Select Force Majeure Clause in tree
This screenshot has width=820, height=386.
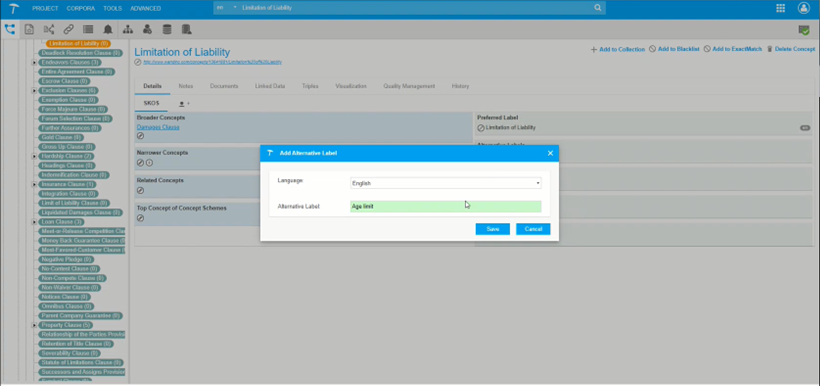(74, 109)
